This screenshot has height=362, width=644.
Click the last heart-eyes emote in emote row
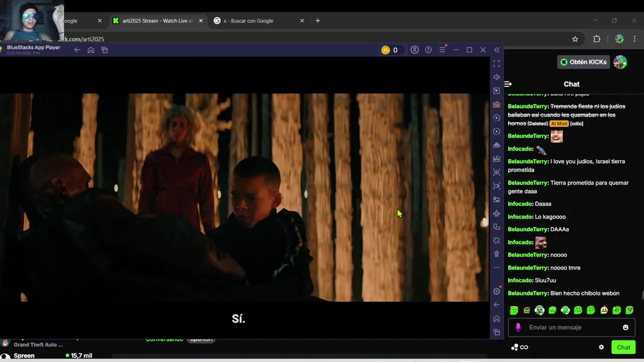[x=629, y=310]
